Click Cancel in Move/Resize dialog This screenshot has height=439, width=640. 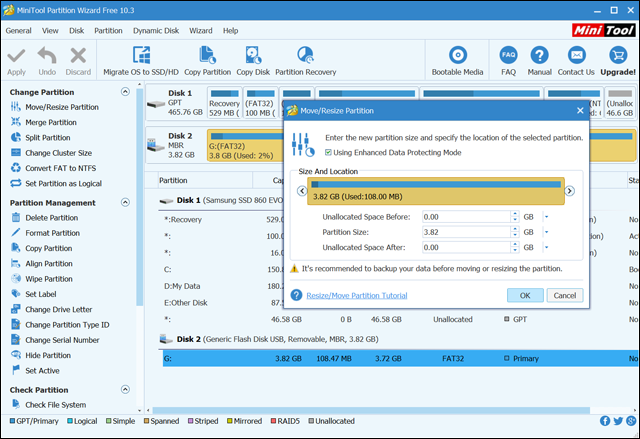coord(565,295)
